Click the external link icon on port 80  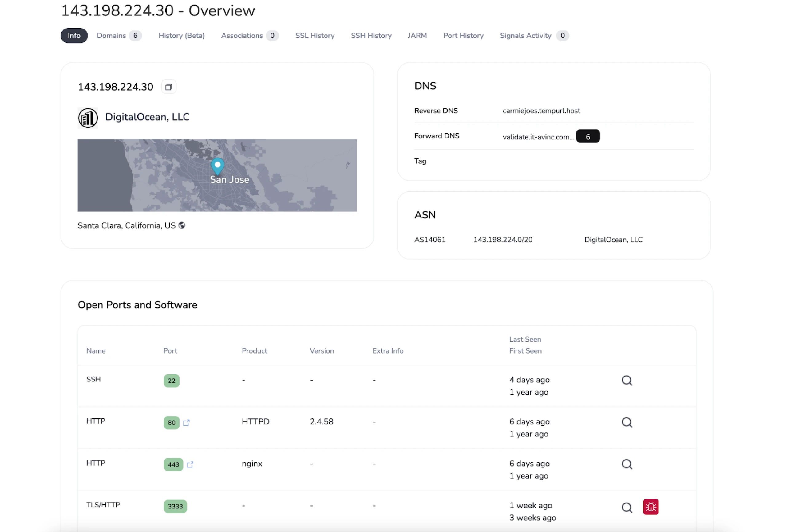coord(186,422)
